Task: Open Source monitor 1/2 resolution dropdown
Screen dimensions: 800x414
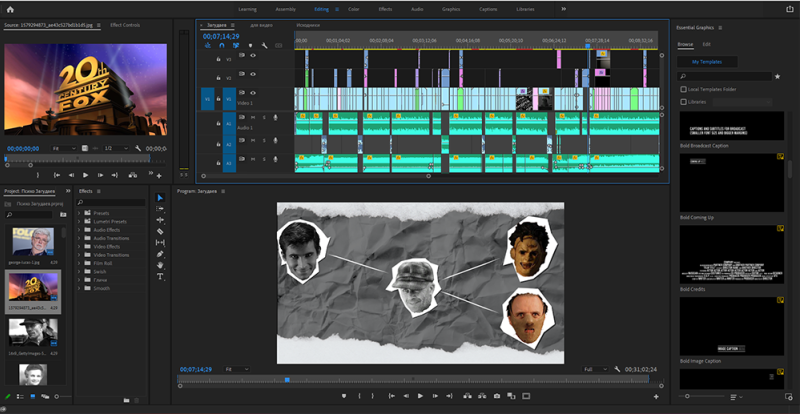Action: (116, 149)
